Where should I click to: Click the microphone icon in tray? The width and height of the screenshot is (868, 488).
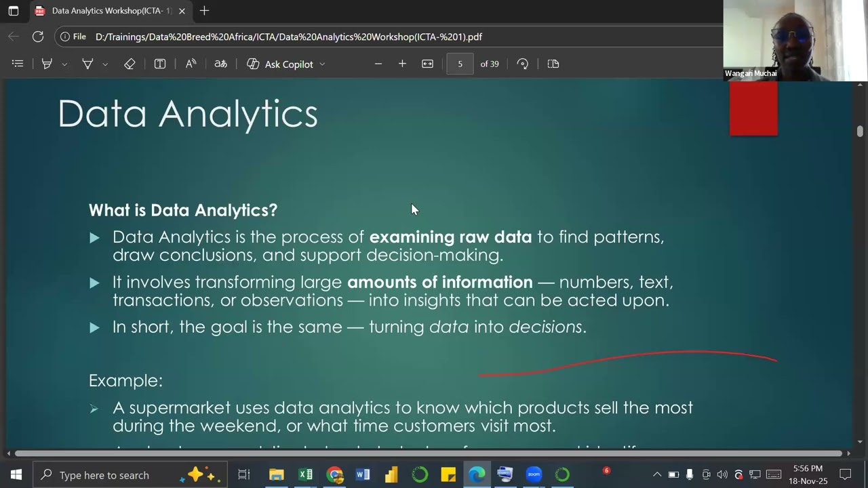690,474
